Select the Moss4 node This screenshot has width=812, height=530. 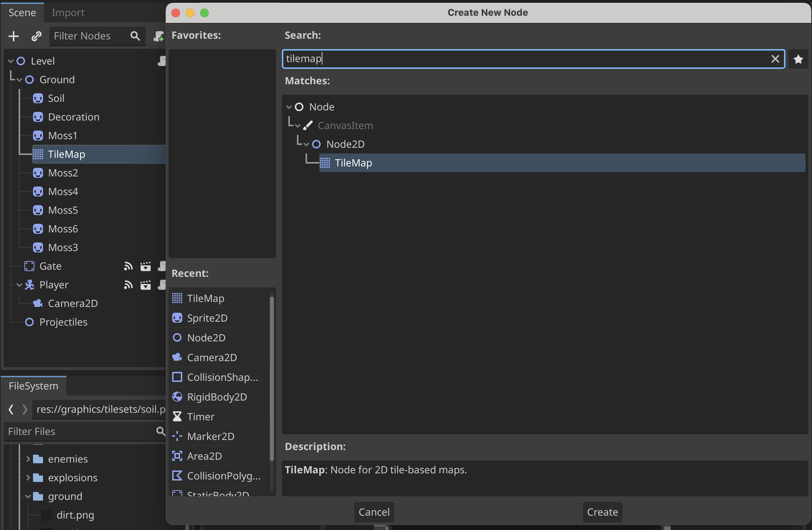[x=63, y=191]
